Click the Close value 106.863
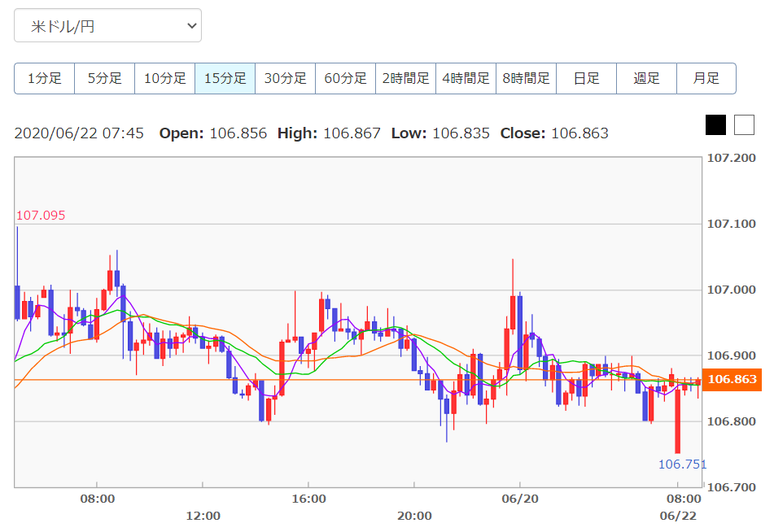 pyautogui.click(x=580, y=133)
